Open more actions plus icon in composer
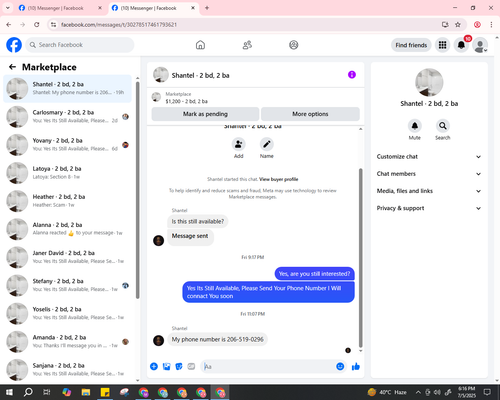Screen dimensions: 500x400 [x=154, y=367]
